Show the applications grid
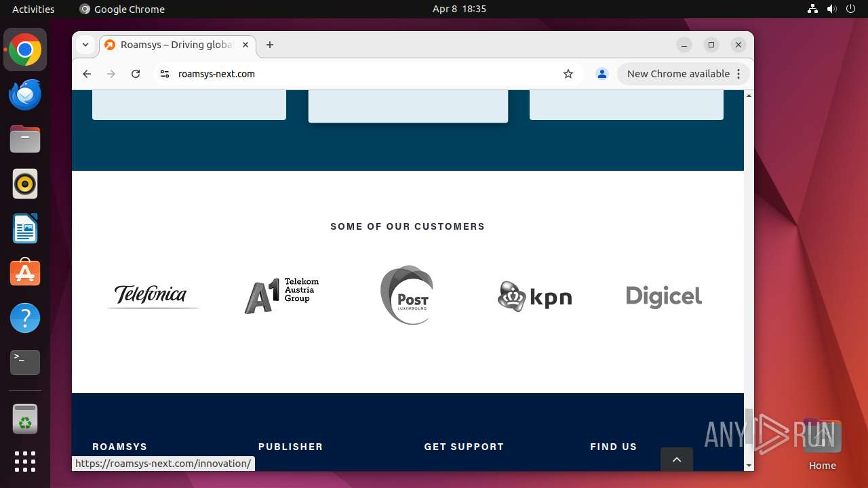The width and height of the screenshot is (868, 488). 25,462
